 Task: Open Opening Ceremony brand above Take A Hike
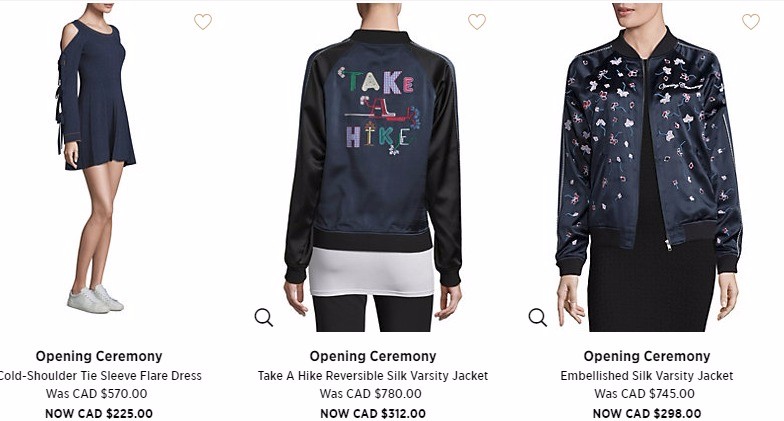[x=373, y=356]
